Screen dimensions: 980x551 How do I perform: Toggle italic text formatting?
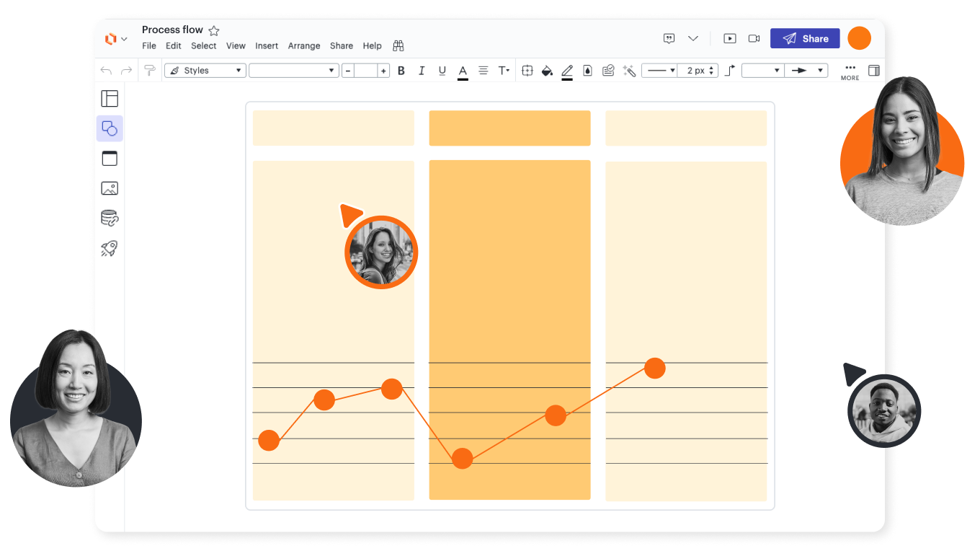(x=422, y=71)
